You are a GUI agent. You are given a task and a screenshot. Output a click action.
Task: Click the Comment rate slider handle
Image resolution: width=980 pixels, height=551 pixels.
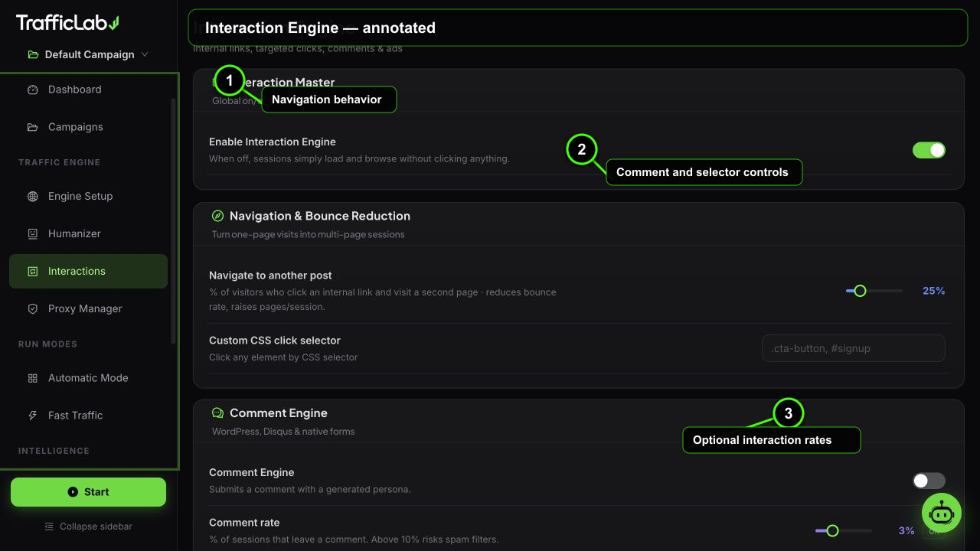point(832,530)
